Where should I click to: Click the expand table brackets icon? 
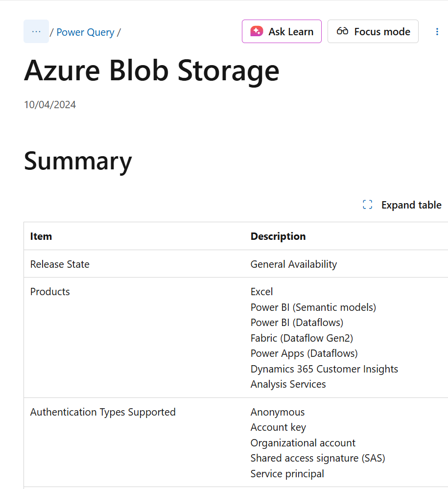point(368,205)
